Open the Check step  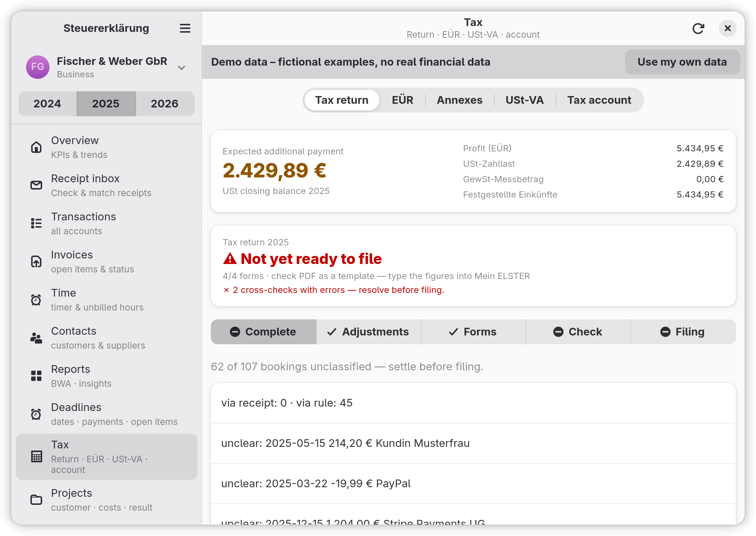pos(578,332)
